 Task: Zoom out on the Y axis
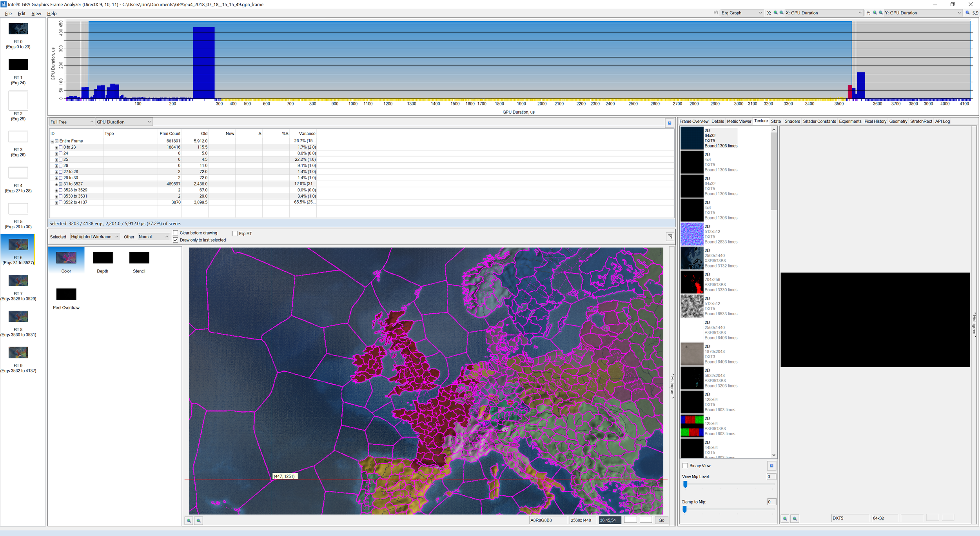(x=881, y=13)
